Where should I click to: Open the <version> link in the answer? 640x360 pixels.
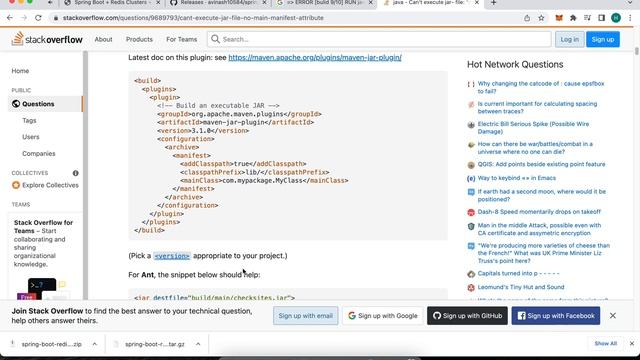click(x=172, y=256)
